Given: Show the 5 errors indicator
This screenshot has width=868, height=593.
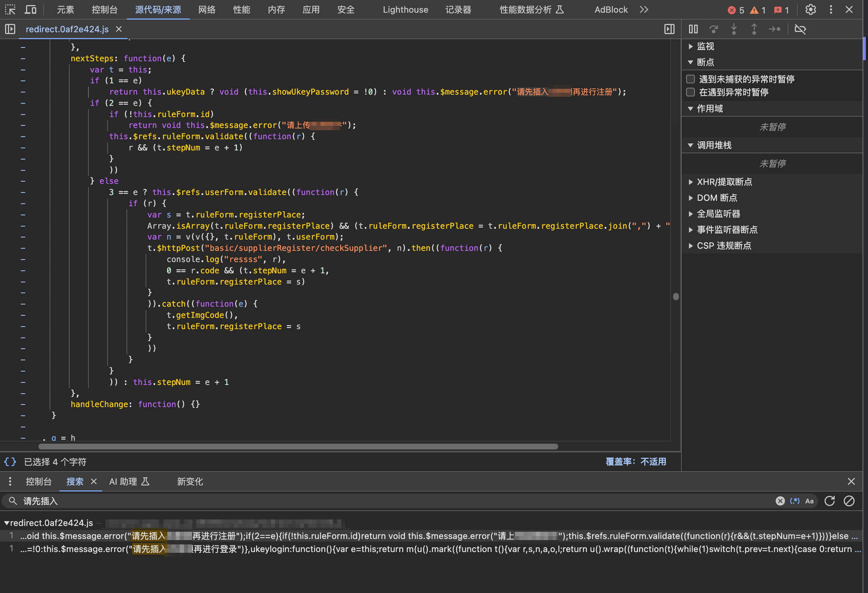Looking at the screenshot, I should click(736, 10).
